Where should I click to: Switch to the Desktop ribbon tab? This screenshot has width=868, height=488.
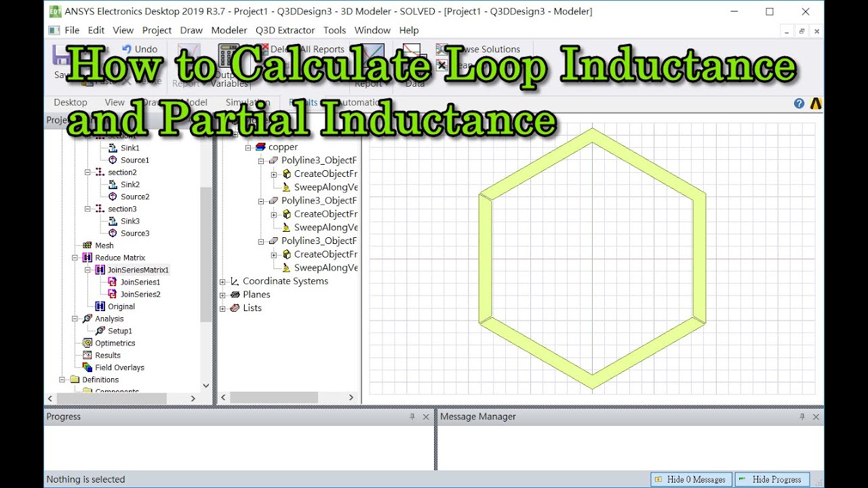(x=71, y=102)
